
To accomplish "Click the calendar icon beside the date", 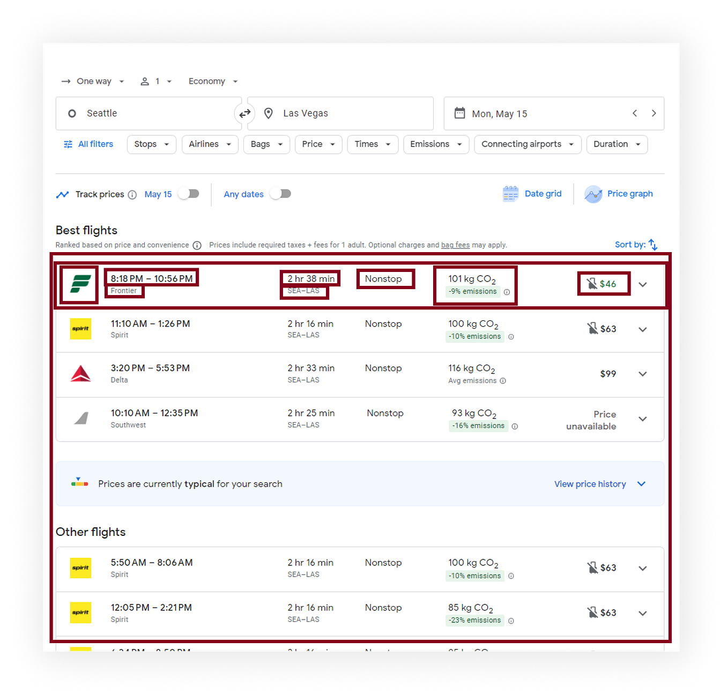I will (460, 113).
